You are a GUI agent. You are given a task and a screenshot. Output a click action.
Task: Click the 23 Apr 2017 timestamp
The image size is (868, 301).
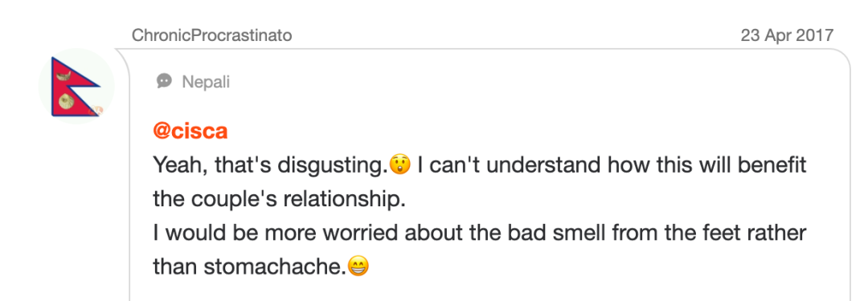pos(787,35)
